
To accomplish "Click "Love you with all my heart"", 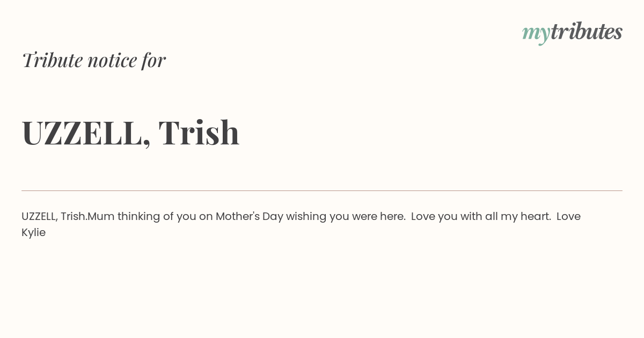I will click(x=481, y=217).
